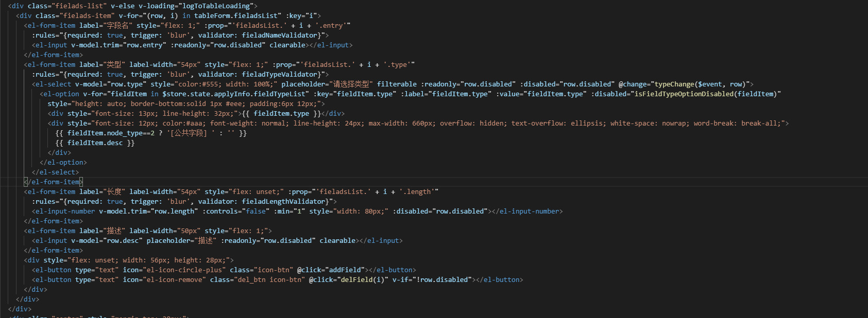Screen dimensions: 868x318
Task: Click the !row.disabled v-if condition
Action: [x=443, y=279]
